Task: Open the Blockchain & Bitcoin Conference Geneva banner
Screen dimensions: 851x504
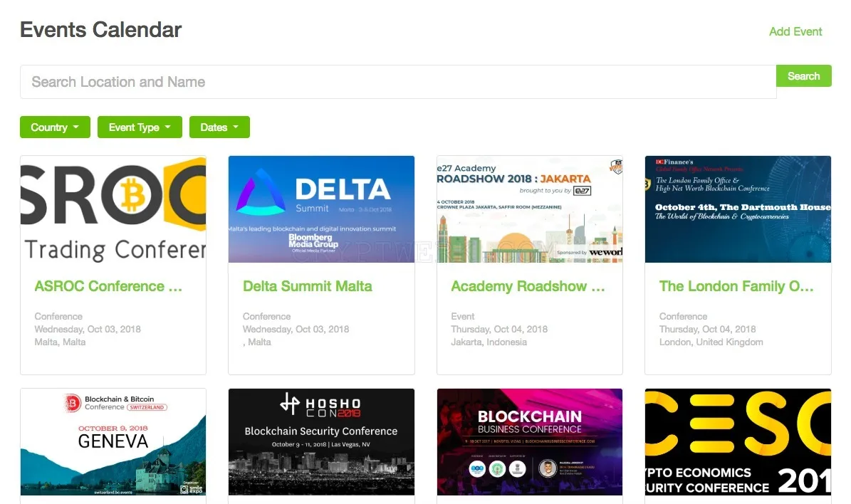Action: pos(113,441)
